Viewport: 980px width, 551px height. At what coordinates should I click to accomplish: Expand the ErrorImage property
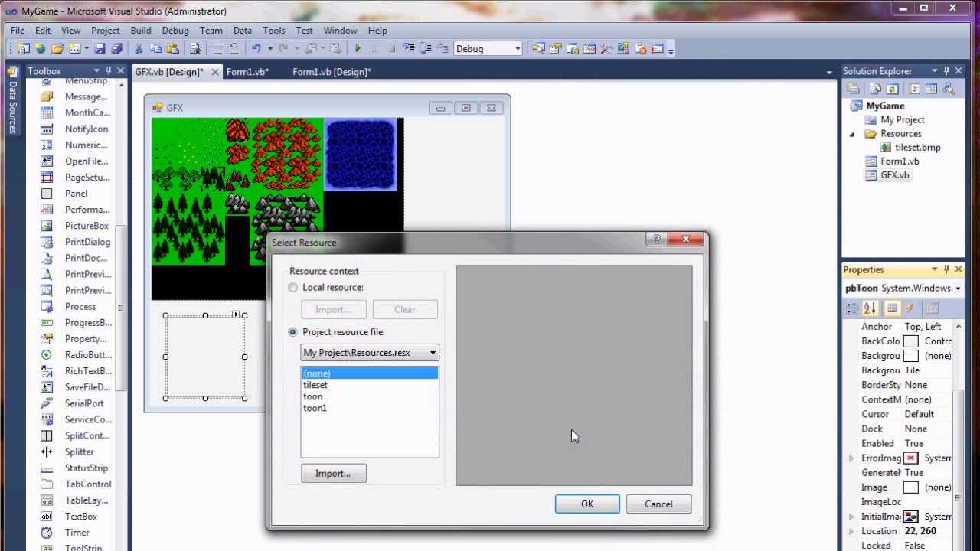pyautogui.click(x=851, y=458)
